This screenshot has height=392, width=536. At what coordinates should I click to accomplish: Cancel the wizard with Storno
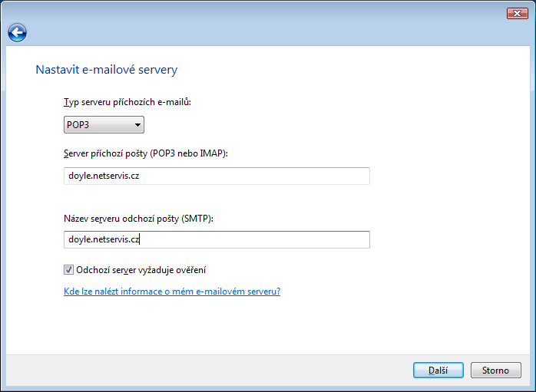pyautogui.click(x=495, y=371)
